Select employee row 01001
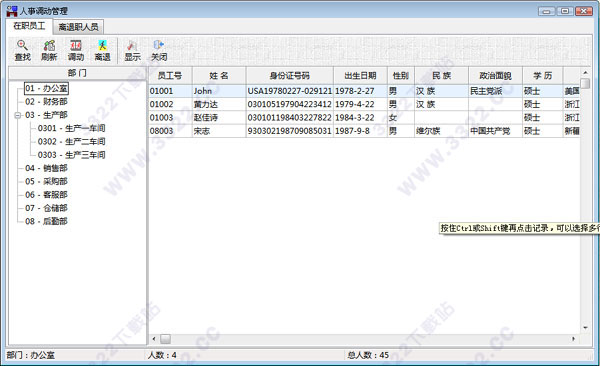Image resolution: width=600 pixels, height=366 pixels. 364,91
